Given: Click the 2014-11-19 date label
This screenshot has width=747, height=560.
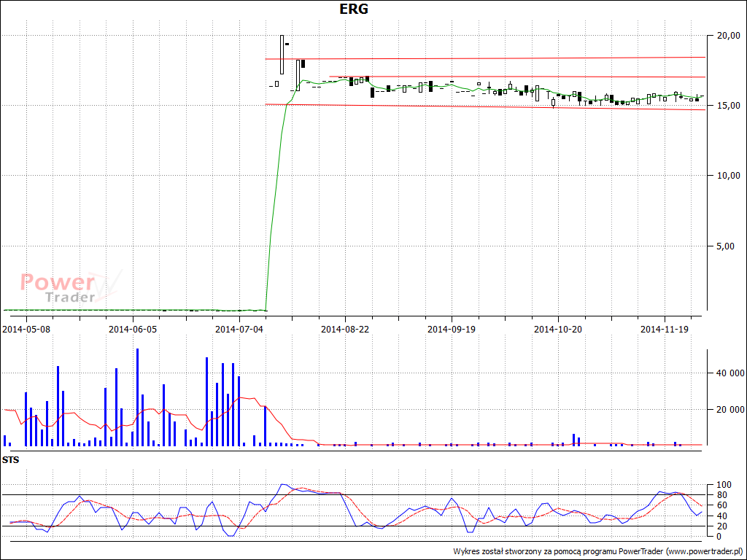Looking at the screenshot, I should click(x=665, y=329).
